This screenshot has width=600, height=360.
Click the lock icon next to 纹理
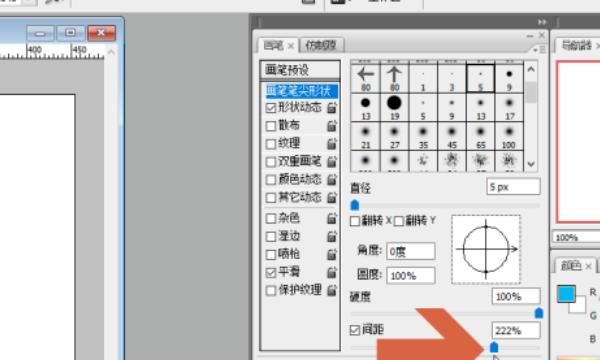[332, 144]
